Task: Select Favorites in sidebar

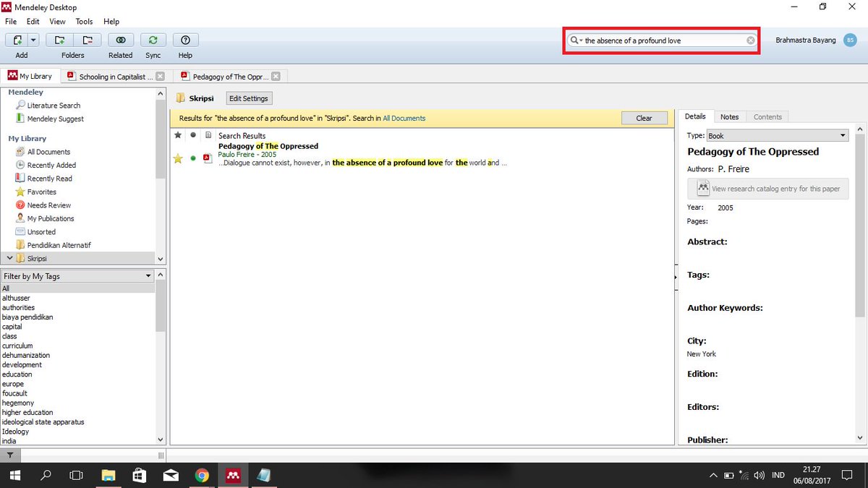Action: (41, 192)
